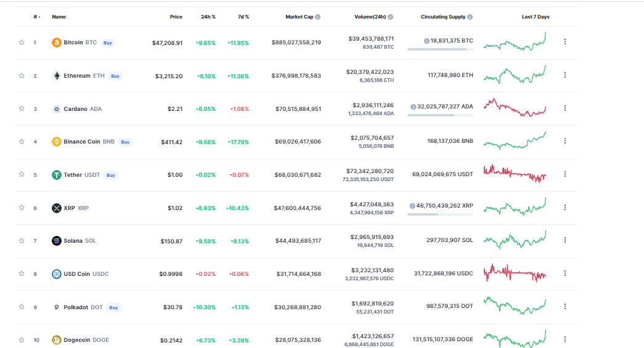This screenshot has height=348, width=644.
Task: Click the Volume(24h) info icon
Action: [x=390, y=17]
